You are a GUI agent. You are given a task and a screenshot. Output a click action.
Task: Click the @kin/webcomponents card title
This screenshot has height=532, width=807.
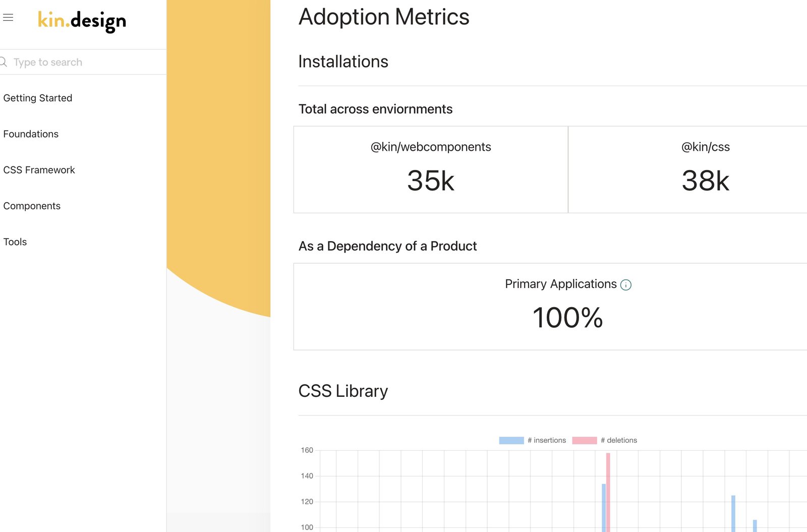tap(431, 147)
